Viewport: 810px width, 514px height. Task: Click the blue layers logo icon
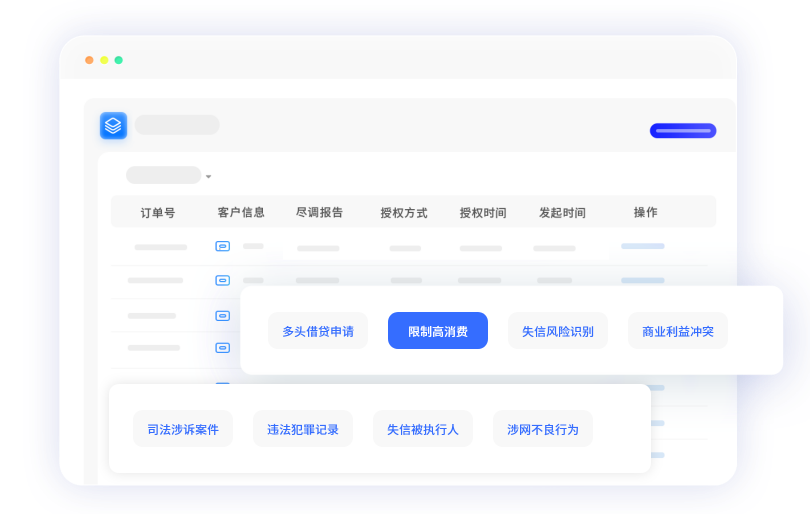pos(113,125)
